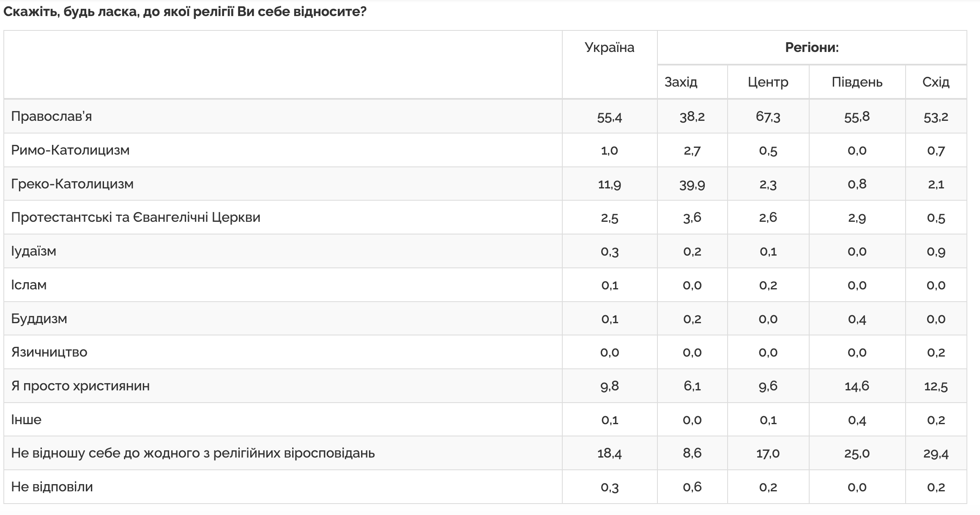Click the Схід column header

point(936,82)
